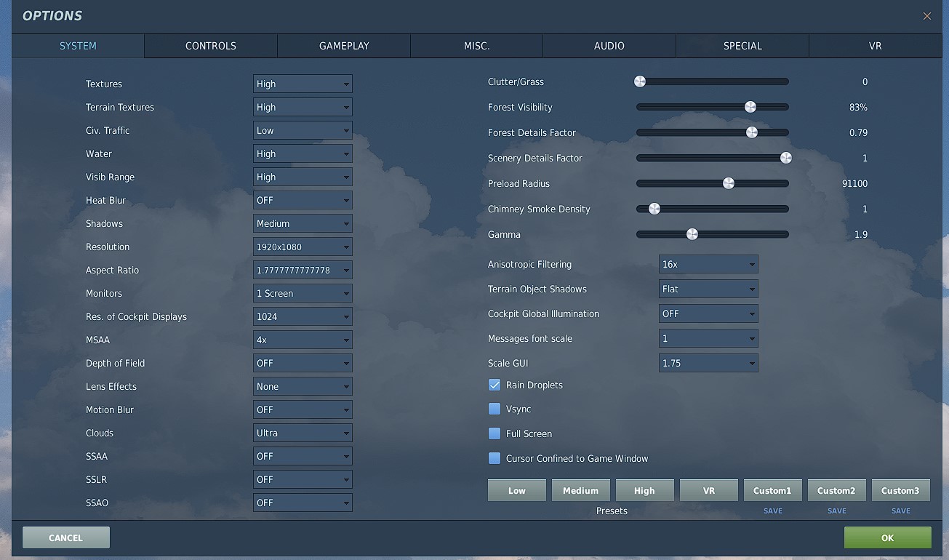The image size is (949, 560).
Task: Click the CANCEL button
Action: coord(65,537)
